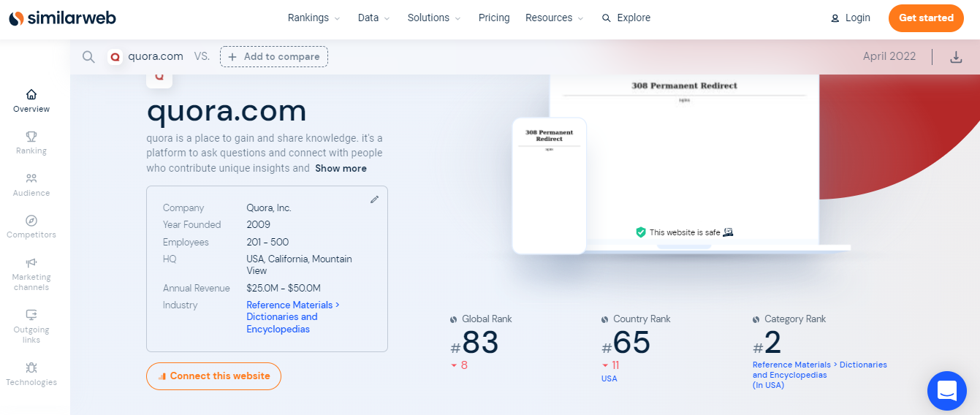The image size is (980, 415).
Task: Click the Login link
Action: pos(851,18)
